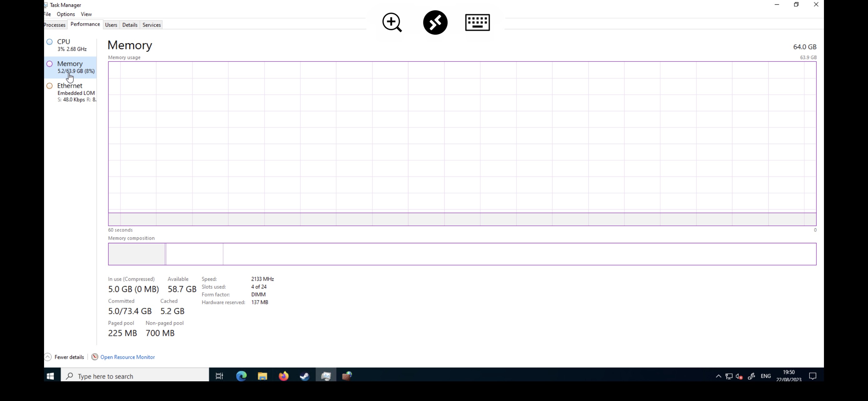Launch Firefox from the taskbar
This screenshot has height=401, width=868.
point(284,376)
